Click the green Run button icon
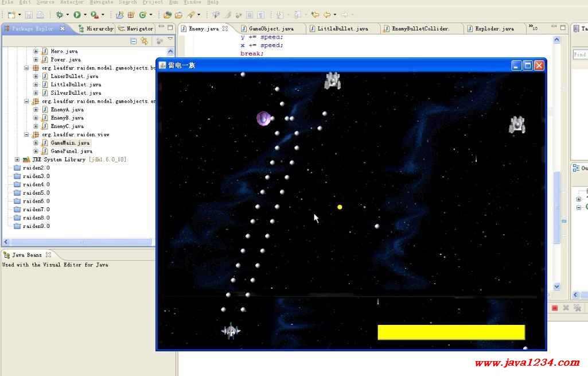Image resolution: width=588 pixels, height=376 pixels. click(x=77, y=15)
